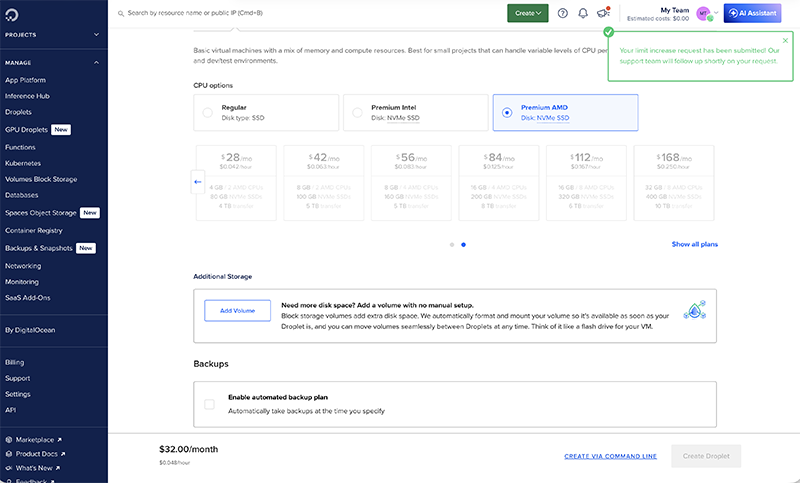Enable automated backup plan checkbox
800x483 pixels.
[x=209, y=404]
